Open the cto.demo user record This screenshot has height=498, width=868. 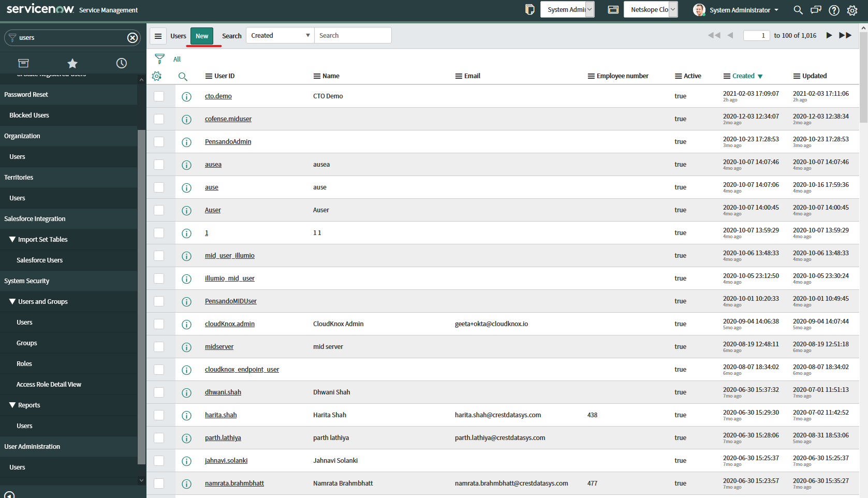coord(218,96)
